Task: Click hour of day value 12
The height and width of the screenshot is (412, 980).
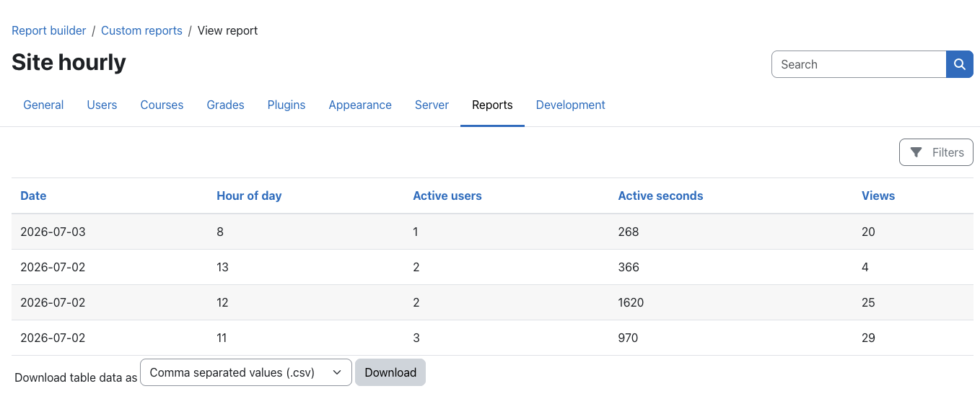Action: click(x=222, y=302)
